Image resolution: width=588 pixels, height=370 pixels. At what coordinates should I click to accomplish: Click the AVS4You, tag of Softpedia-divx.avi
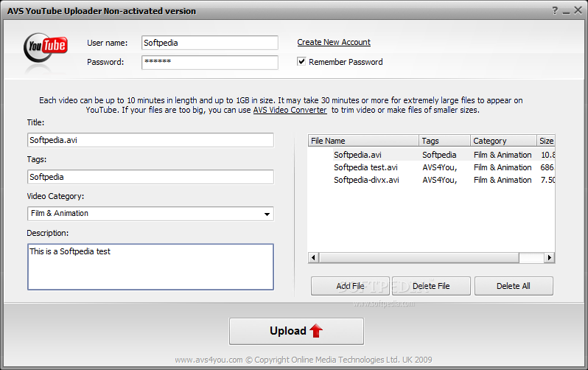(x=439, y=180)
